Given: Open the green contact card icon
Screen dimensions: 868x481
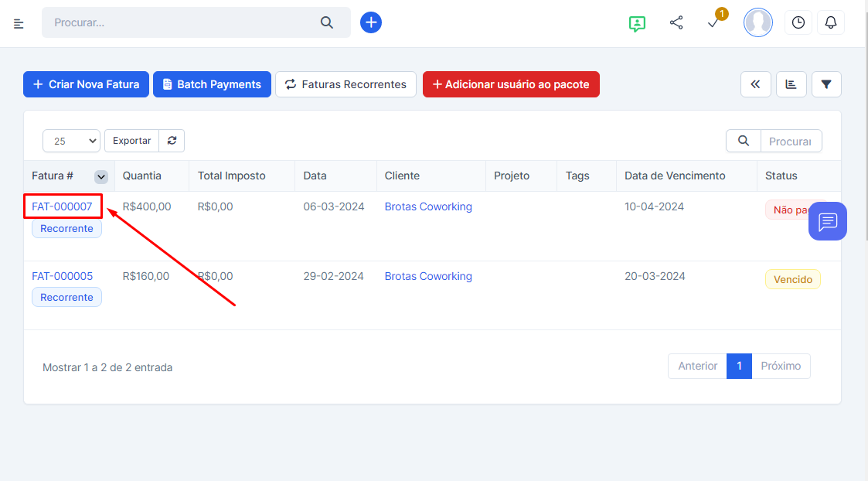Looking at the screenshot, I should point(637,23).
